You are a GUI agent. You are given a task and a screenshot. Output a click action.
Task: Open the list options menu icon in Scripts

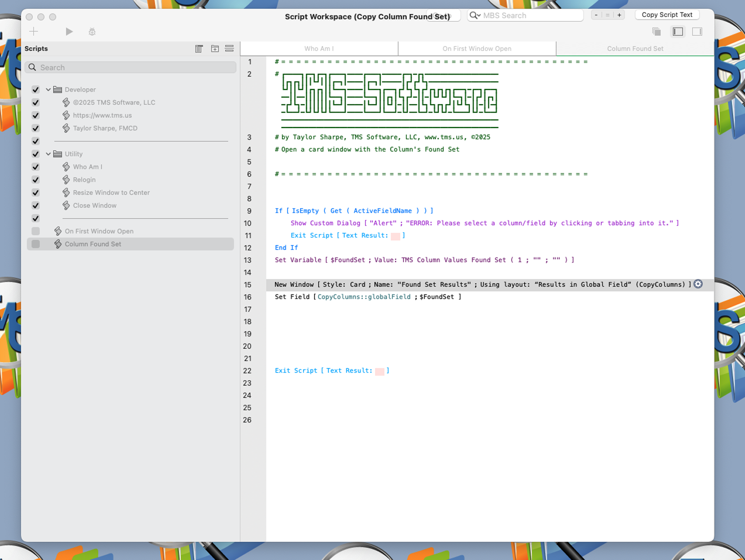[x=229, y=48]
